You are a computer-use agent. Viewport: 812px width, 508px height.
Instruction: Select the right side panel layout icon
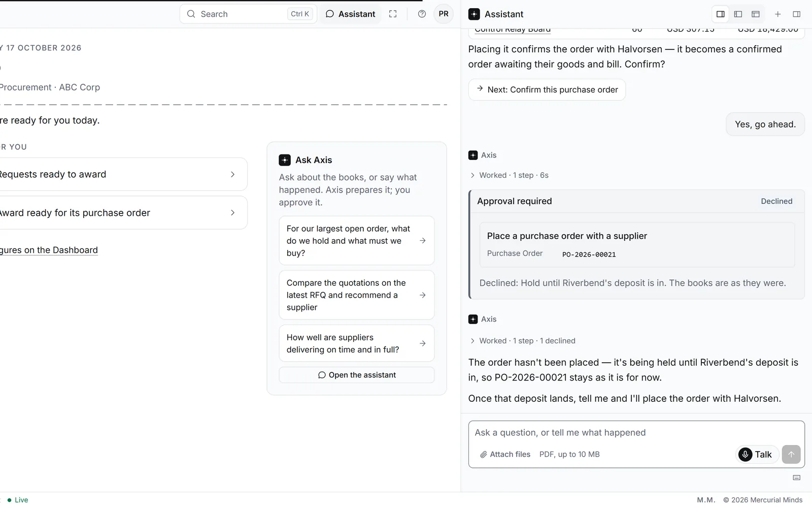(x=721, y=14)
